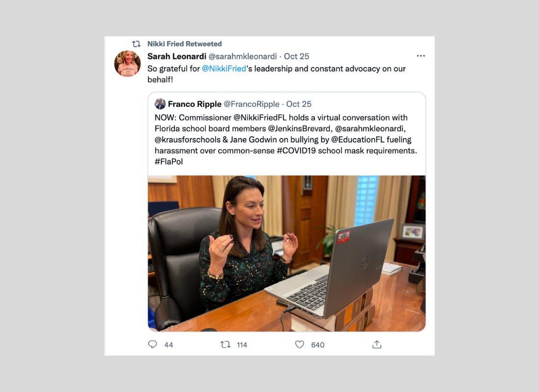Open the @NikkiFried mention link

pos(224,69)
